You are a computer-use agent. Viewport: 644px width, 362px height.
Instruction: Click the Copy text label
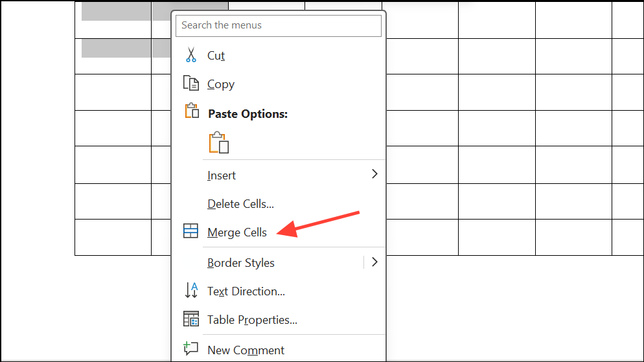(220, 84)
